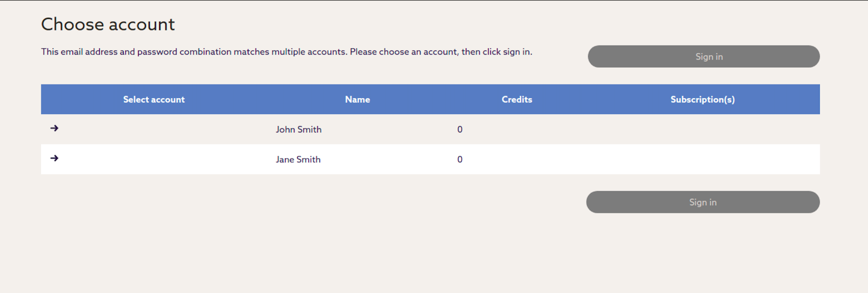868x293 pixels.
Task: Click the Name column header
Action: tap(358, 100)
